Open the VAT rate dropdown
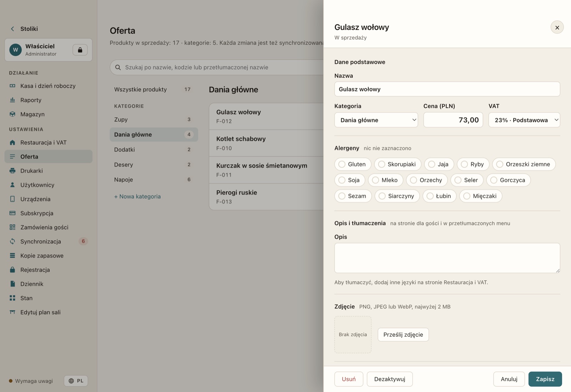This screenshot has height=392, width=571. (x=524, y=120)
